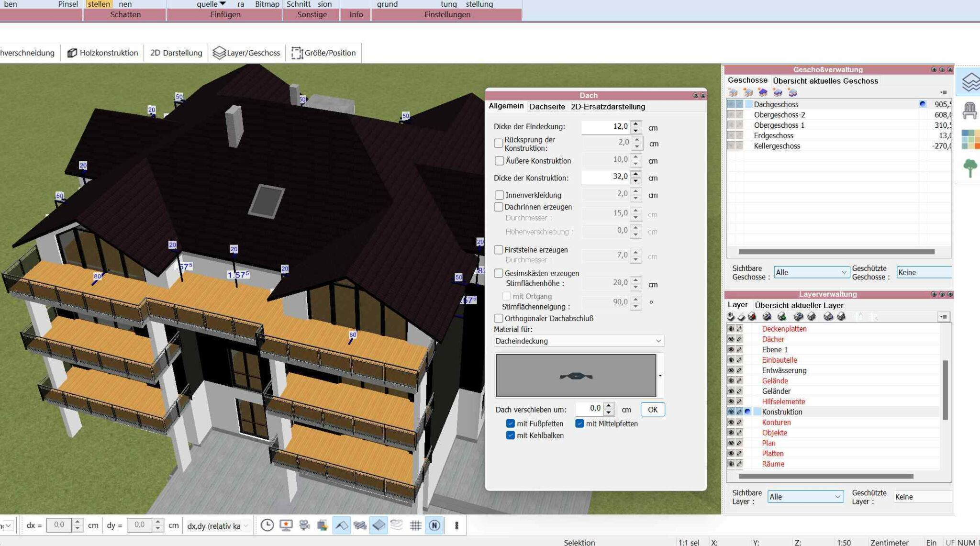Expand the Sichtbare Geschosse dropdown
980x546 pixels.
[812, 272]
